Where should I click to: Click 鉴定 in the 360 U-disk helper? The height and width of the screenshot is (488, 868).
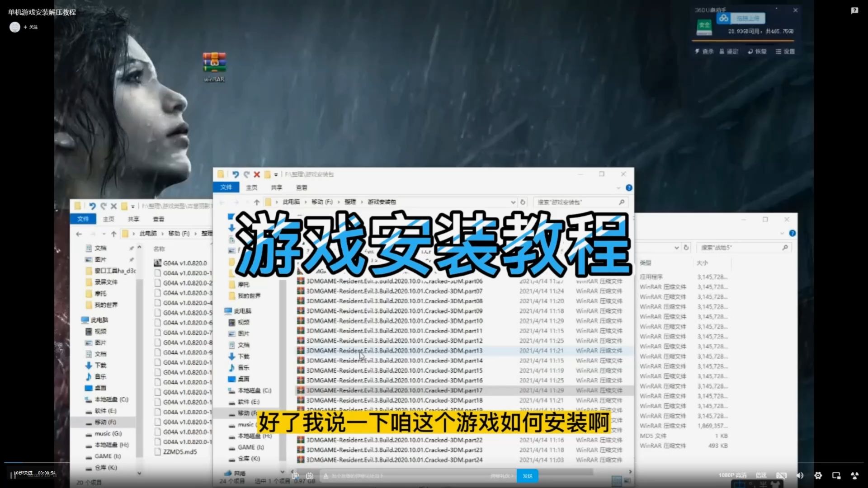point(729,52)
